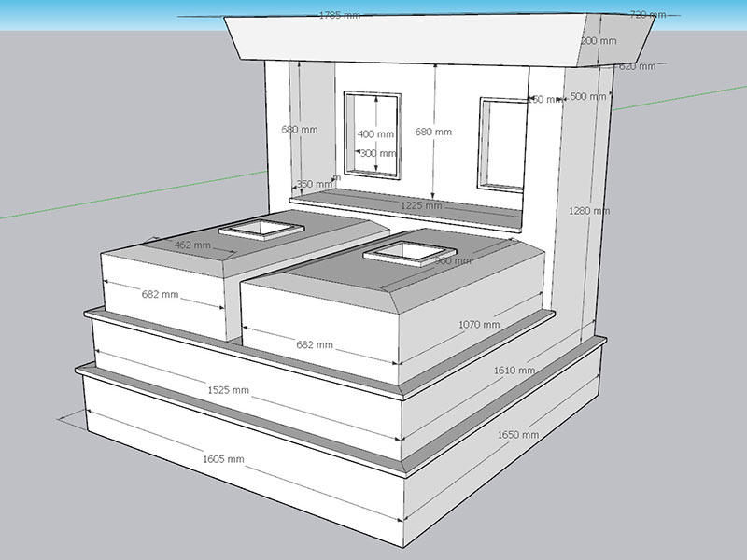Select the 1525 mm dimension label
This screenshot has height=560, width=747.
pyautogui.click(x=228, y=390)
